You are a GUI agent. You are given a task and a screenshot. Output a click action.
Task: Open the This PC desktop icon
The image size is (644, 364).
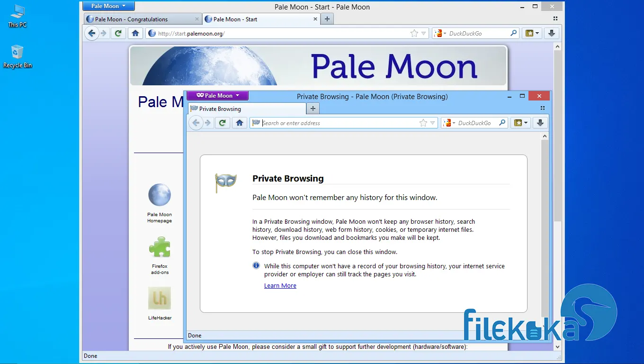pos(18,16)
